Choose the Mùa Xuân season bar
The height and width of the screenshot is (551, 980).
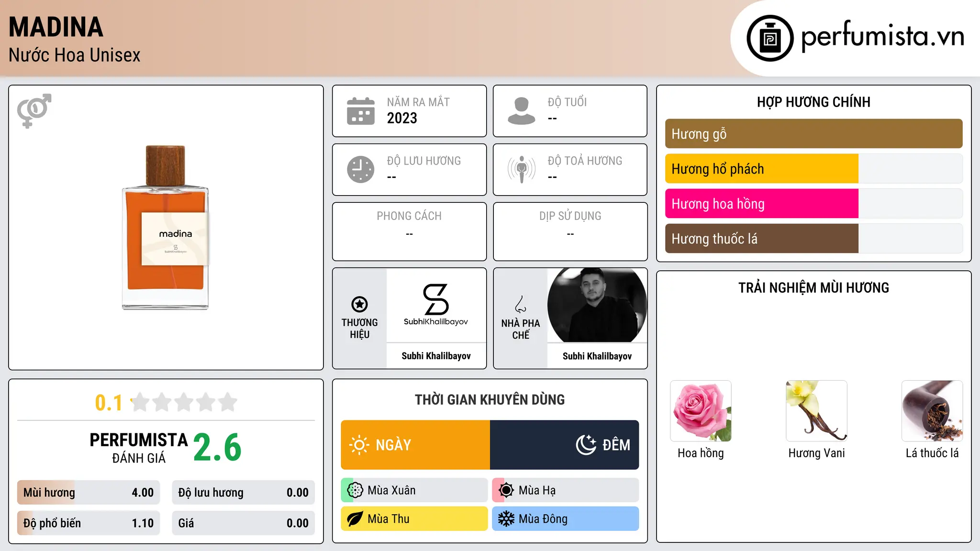(414, 490)
